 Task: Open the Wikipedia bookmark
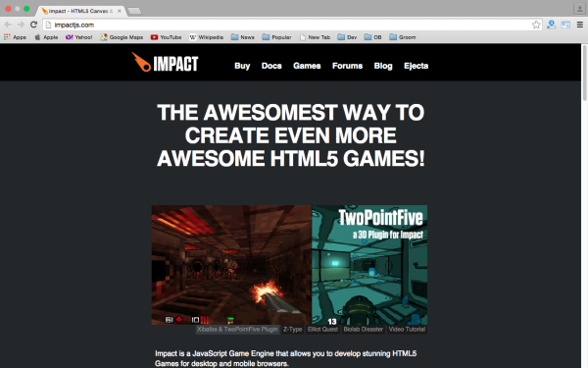[206, 37]
